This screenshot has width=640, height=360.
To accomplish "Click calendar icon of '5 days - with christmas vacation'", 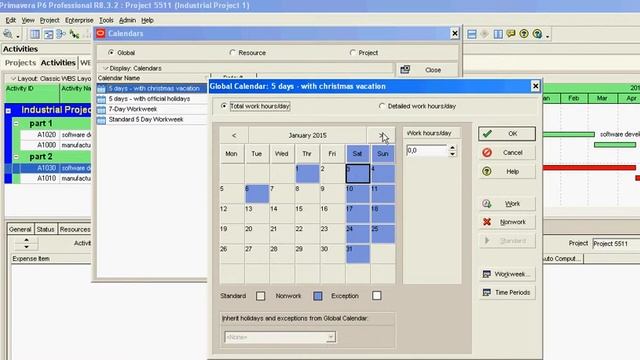I will [101, 89].
